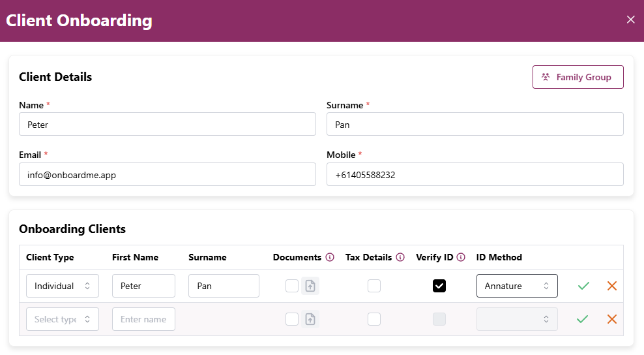This screenshot has height=355, width=644.
Task: Uncheck Verify ID for Peter Pan
Action: point(439,286)
